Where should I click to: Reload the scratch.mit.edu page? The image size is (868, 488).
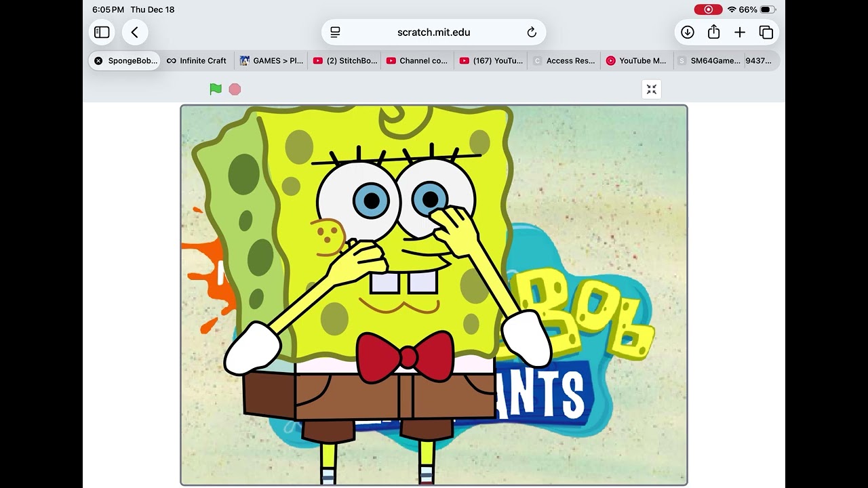[532, 32]
